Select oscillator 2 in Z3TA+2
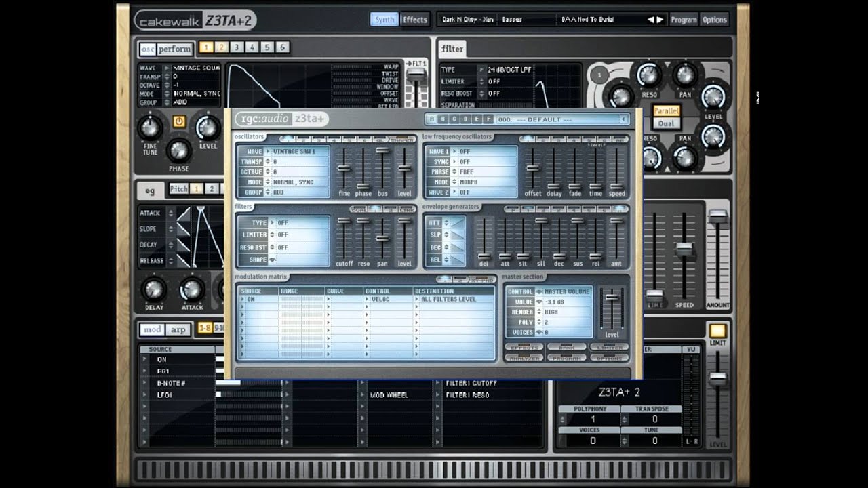 click(x=221, y=47)
